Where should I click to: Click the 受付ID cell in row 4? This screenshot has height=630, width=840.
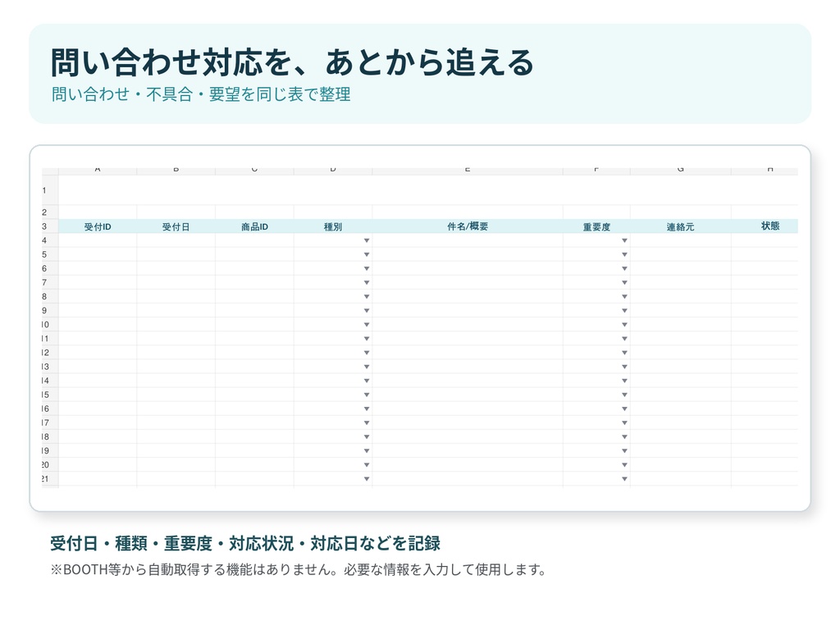[98, 240]
